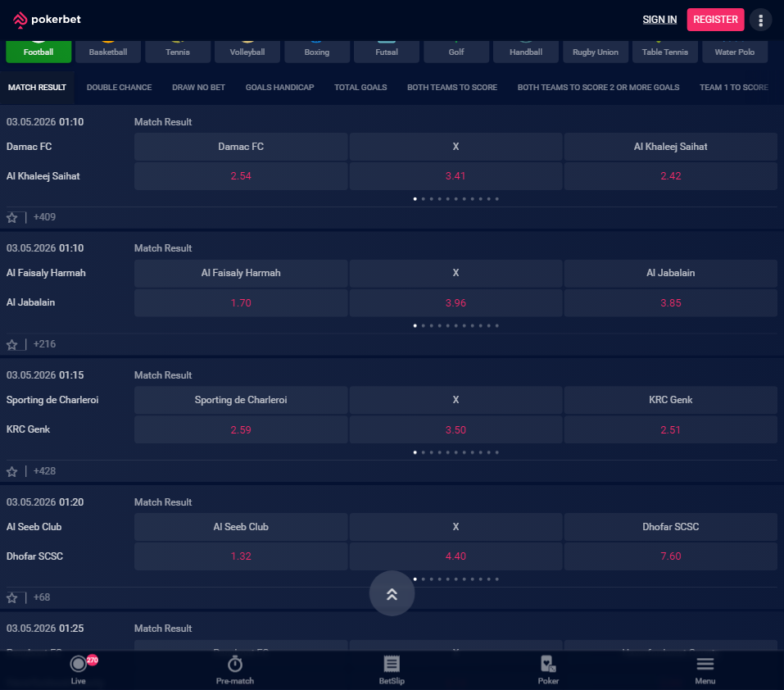Screen dimensions: 784x690
Task: Open the three-dot options menu
Action: (760, 20)
